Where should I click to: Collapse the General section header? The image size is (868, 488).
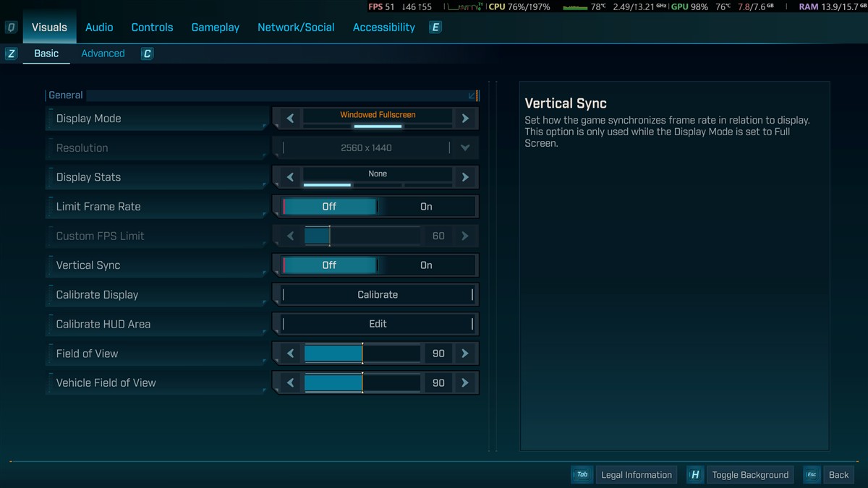472,95
